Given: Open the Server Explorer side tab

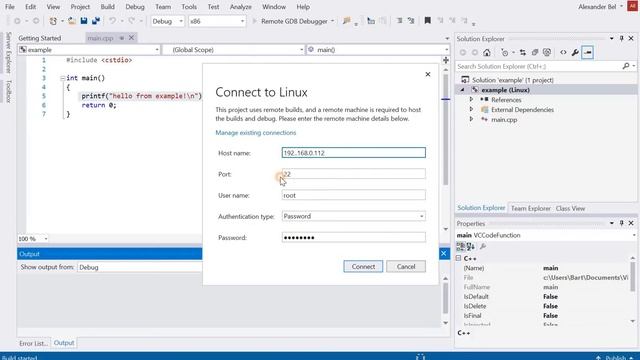Looking at the screenshot, I should pos(8,53).
